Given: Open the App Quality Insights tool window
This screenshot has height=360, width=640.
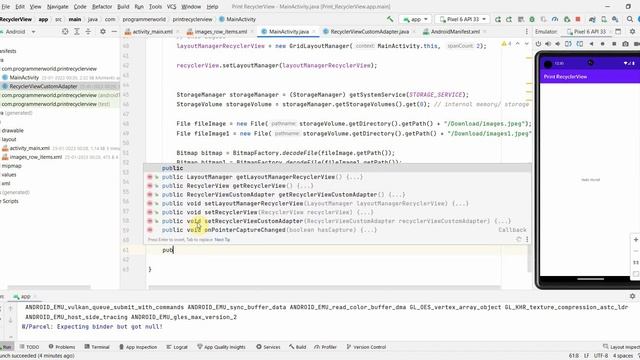Looking at the screenshot, I should (x=221, y=347).
